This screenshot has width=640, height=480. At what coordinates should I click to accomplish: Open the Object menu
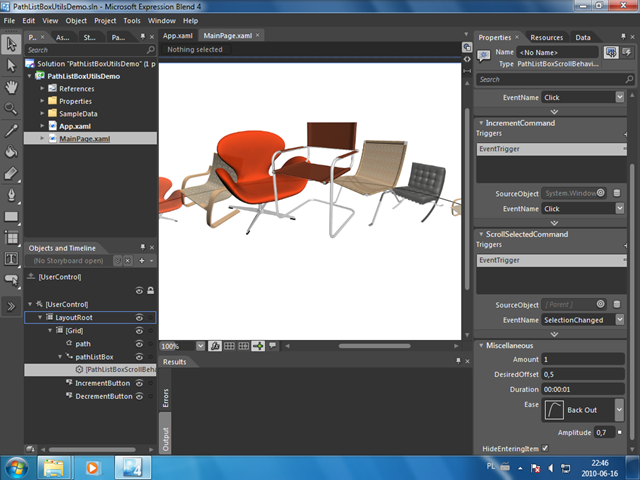click(76, 20)
